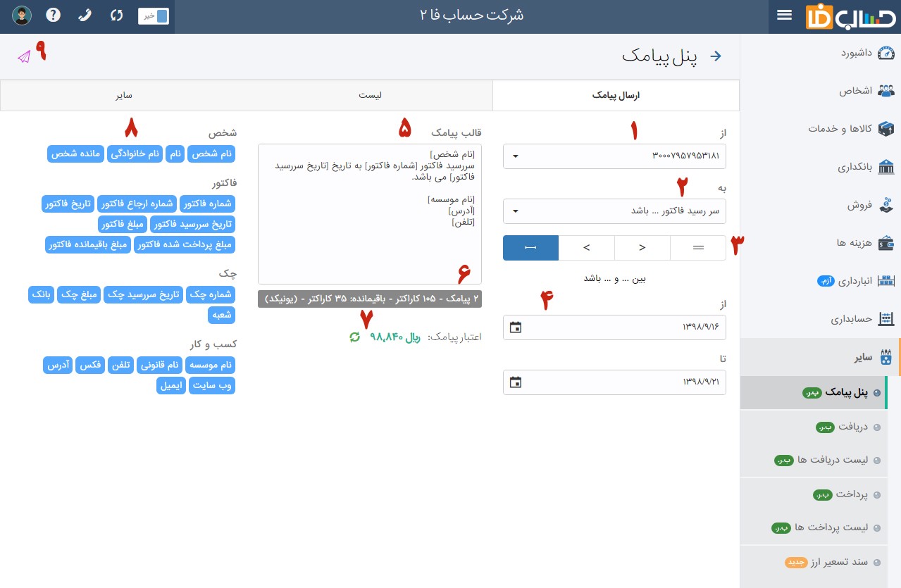Open the سر رسید فاکتور recipient dropdown
The width and height of the screenshot is (901, 588).
pyautogui.click(x=614, y=211)
